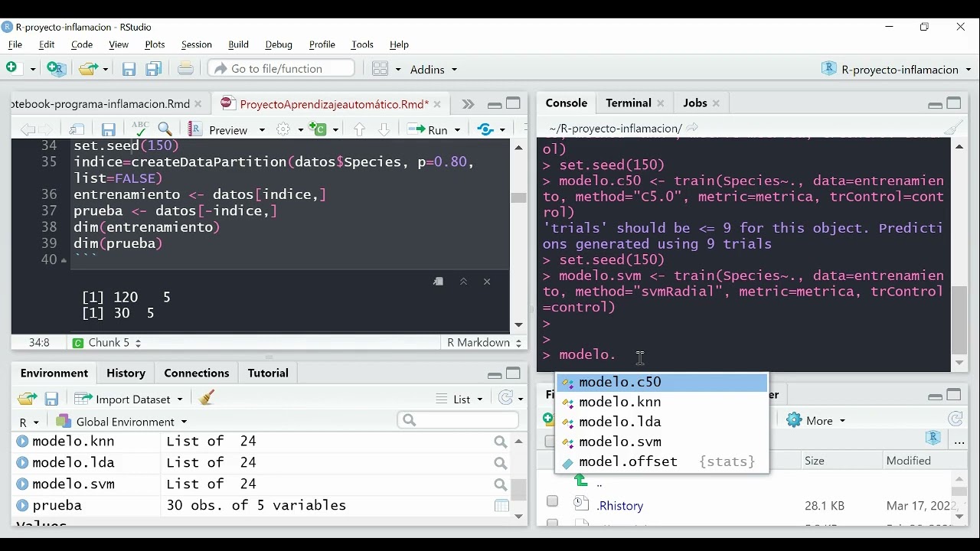Switch to Connections tab
The image size is (980, 551).
click(197, 373)
